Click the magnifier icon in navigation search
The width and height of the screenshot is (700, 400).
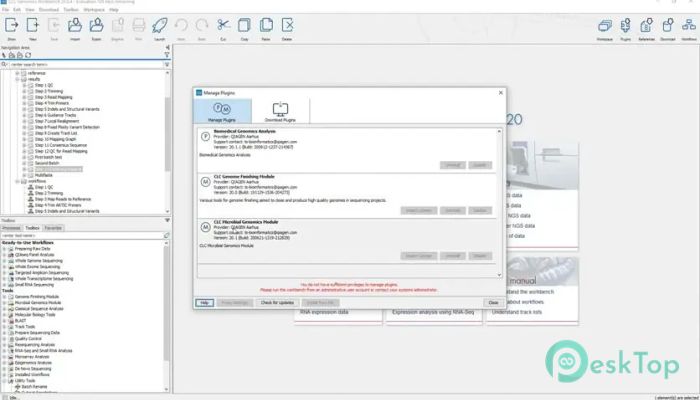coord(4,65)
